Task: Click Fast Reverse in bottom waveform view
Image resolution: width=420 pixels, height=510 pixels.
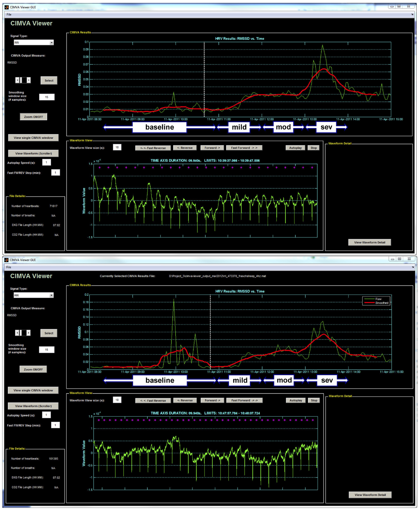Action: coord(153,401)
